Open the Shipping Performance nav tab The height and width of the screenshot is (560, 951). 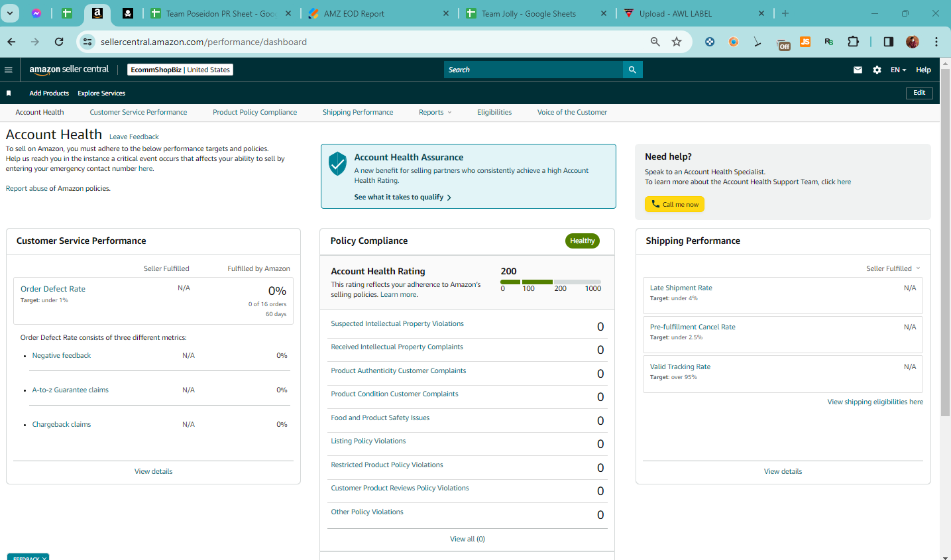pos(358,113)
